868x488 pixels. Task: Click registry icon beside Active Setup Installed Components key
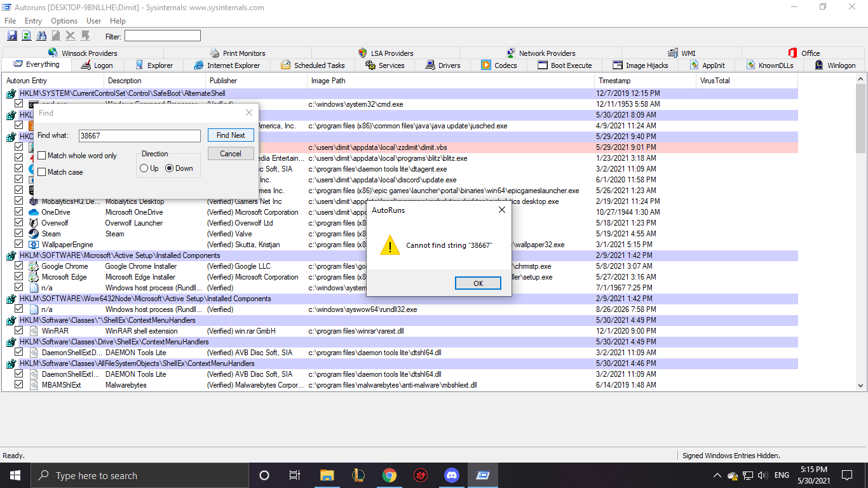11,255
